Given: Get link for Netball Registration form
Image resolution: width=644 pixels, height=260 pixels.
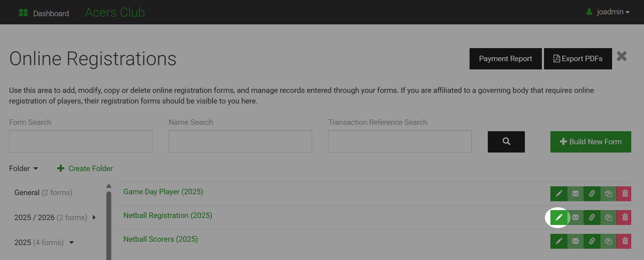Looking at the screenshot, I should click(x=592, y=217).
